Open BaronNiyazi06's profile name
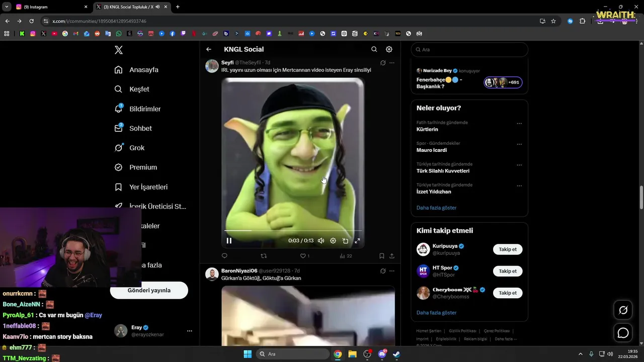This screenshot has width=644, height=362. click(x=239, y=271)
